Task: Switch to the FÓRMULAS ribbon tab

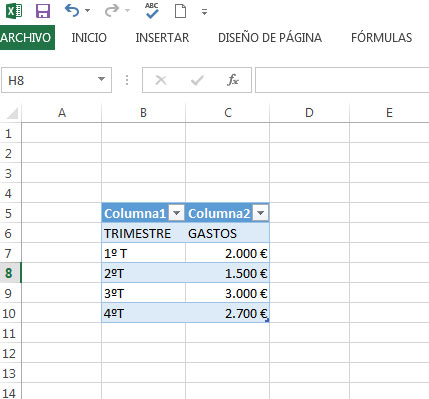Action: point(381,38)
